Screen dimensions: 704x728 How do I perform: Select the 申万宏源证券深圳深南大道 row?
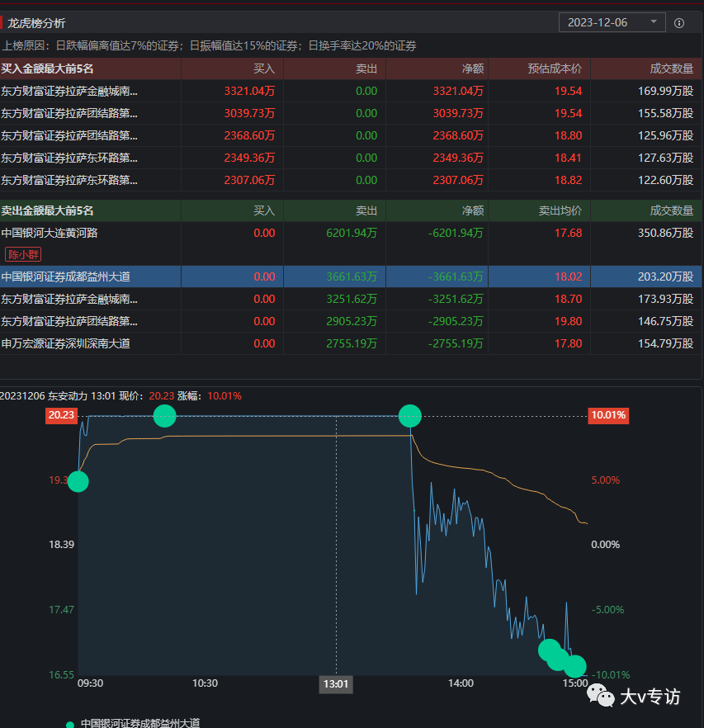[351, 343]
